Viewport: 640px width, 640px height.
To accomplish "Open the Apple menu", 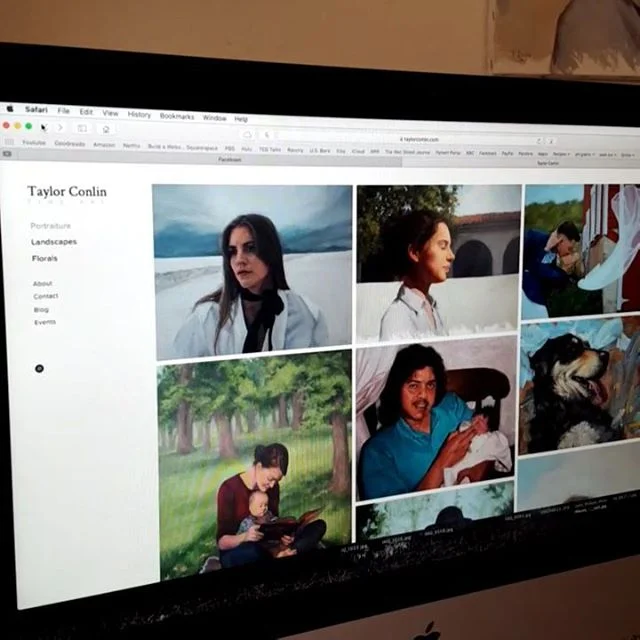I will [10, 109].
